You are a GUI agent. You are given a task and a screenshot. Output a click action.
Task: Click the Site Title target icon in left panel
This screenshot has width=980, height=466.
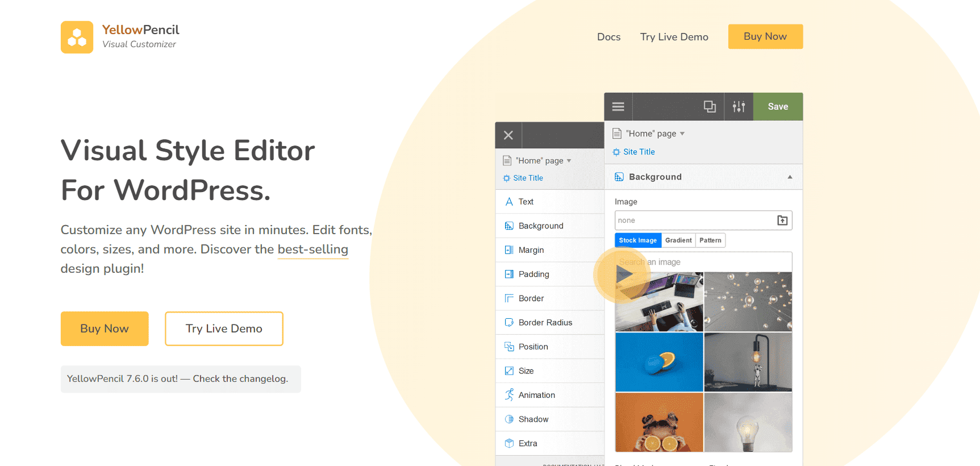coord(506,178)
